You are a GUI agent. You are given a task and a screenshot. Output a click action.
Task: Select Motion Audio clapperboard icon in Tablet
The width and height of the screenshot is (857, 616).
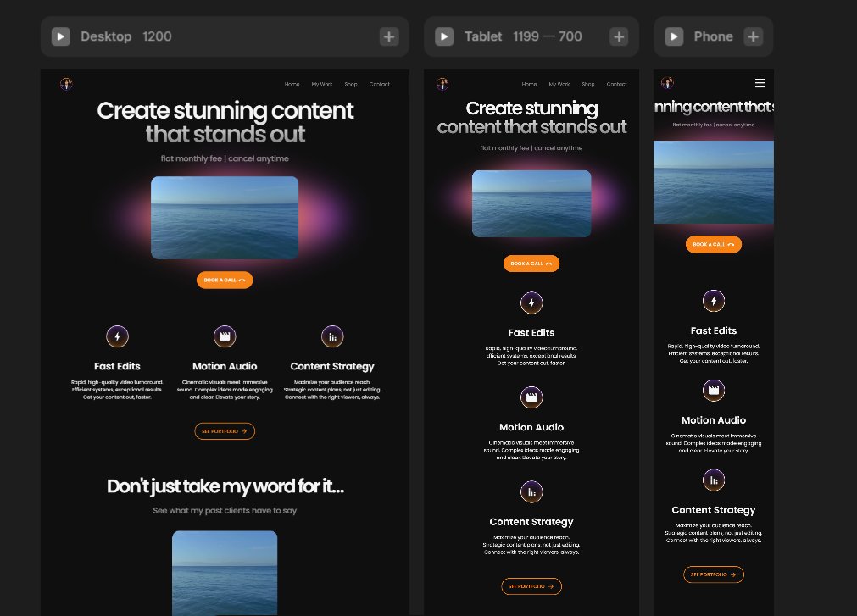(x=531, y=397)
